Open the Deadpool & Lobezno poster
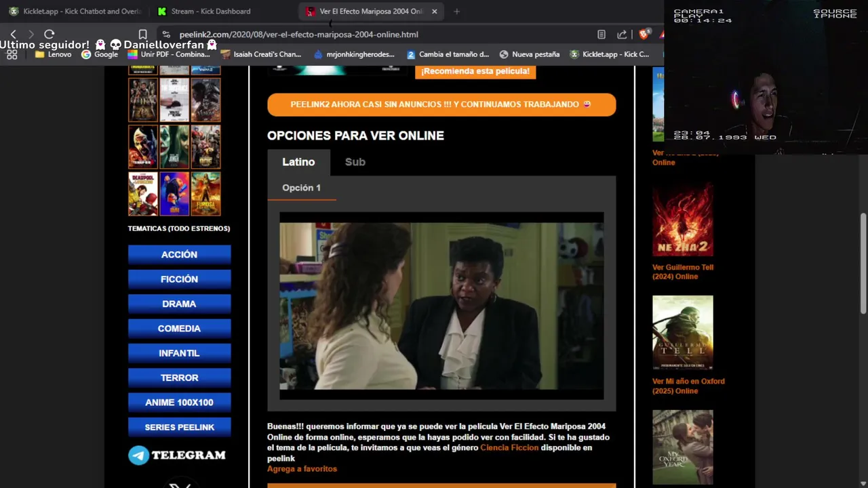This screenshot has width=868, height=488. [x=142, y=194]
